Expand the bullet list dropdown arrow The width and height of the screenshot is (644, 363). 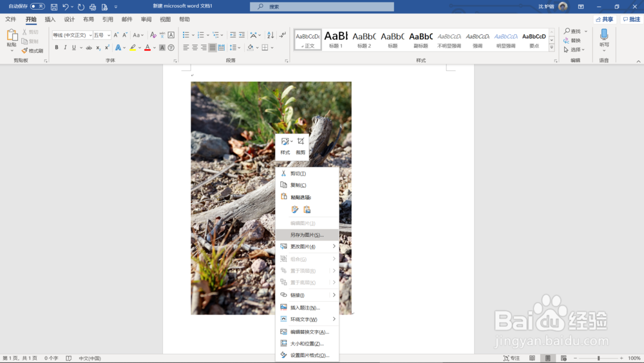coord(193,35)
